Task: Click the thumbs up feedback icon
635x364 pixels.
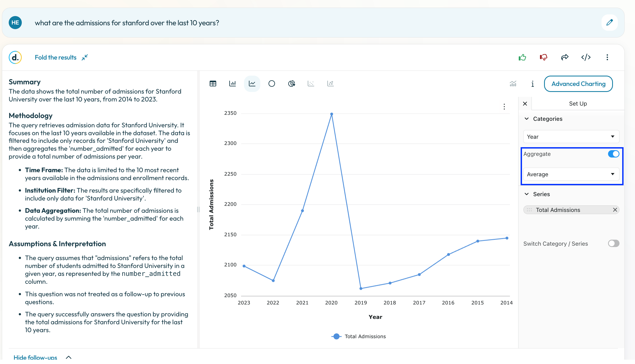Action: pos(522,57)
